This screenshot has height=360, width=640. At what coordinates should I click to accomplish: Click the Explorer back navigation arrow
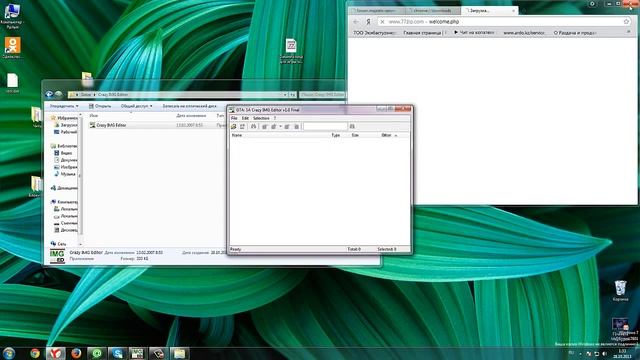[49, 95]
